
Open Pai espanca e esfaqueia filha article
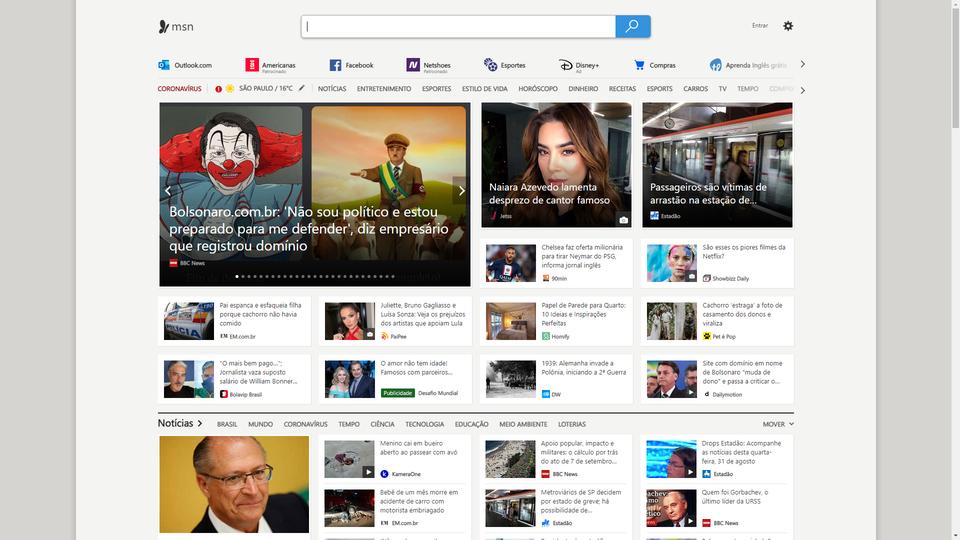pos(260,314)
